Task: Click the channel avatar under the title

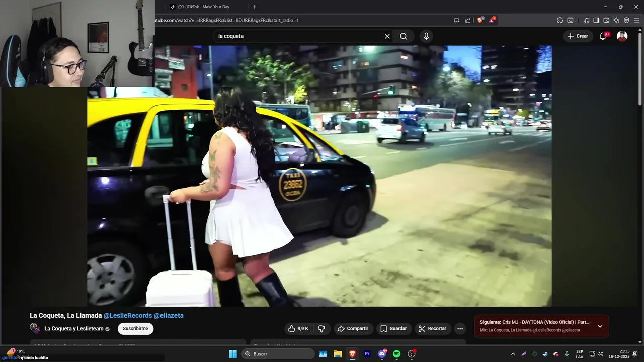Action: [35, 329]
